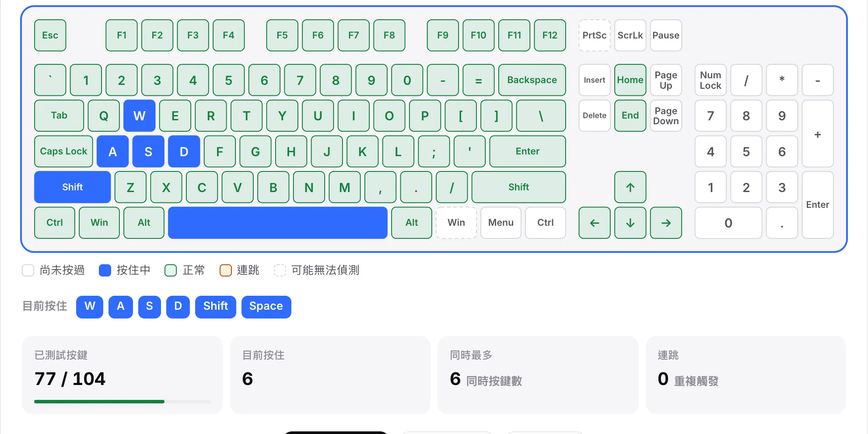Click the 'W' chip in currently held list

click(x=90, y=307)
